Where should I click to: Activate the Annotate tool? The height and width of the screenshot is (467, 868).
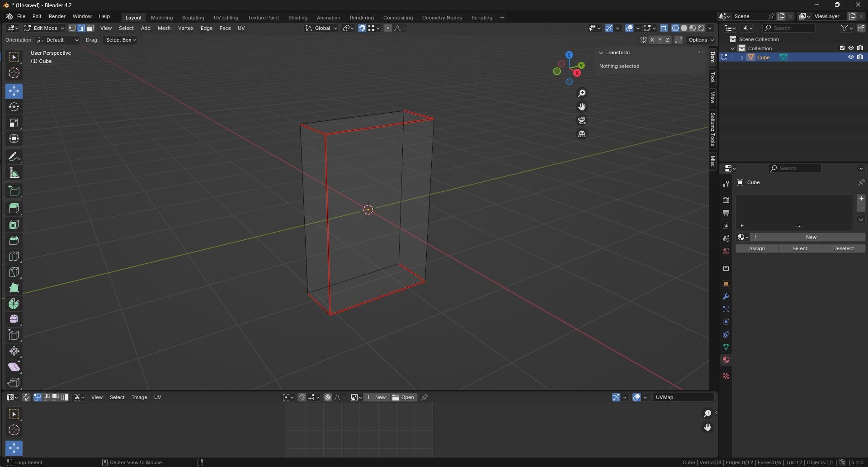(x=14, y=156)
